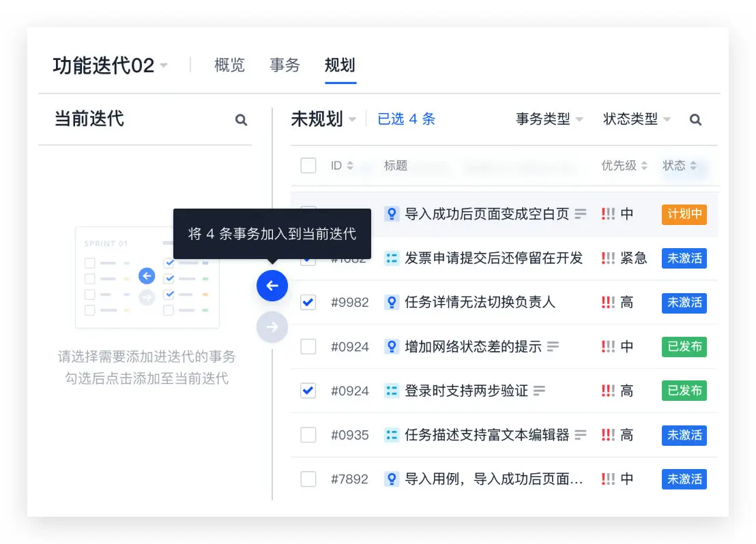Switch to the 事务 tab

284,65
